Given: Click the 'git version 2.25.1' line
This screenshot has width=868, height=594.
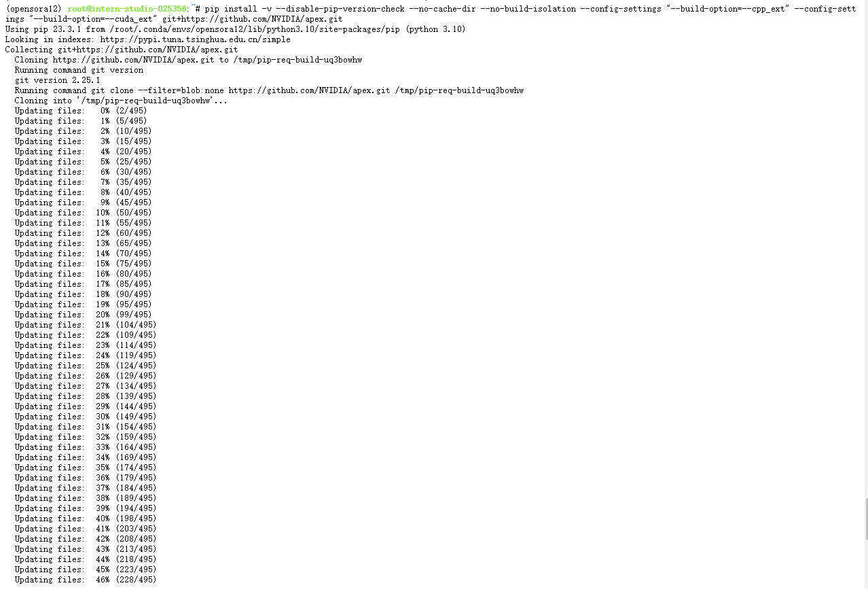Looking at the screenshot, I should (57, 80).
